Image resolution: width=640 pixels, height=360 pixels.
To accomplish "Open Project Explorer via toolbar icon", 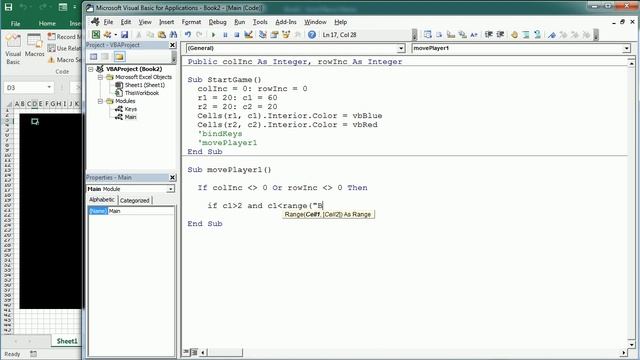I will 262,35.
